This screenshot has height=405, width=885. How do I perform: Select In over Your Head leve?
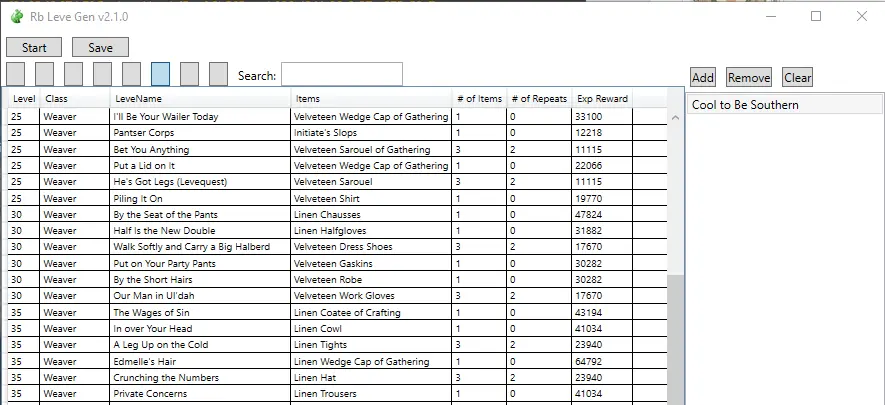click(337, 328)
